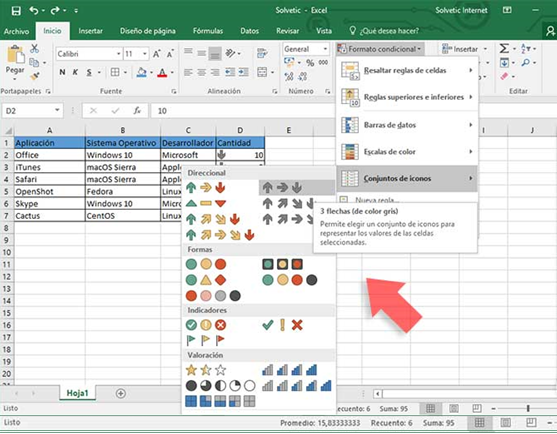Choose check, exclamation, cross symbols set
557x434 pixels.
[x=282, y=325]
